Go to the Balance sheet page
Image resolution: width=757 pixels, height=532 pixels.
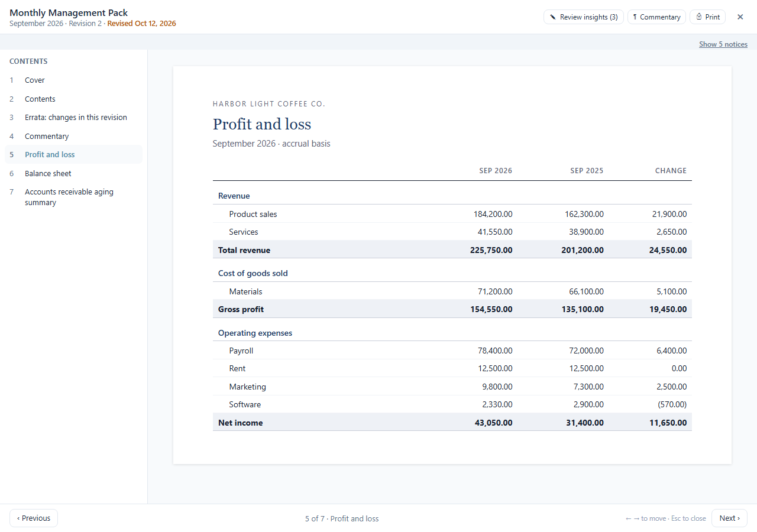coord(73,173)
